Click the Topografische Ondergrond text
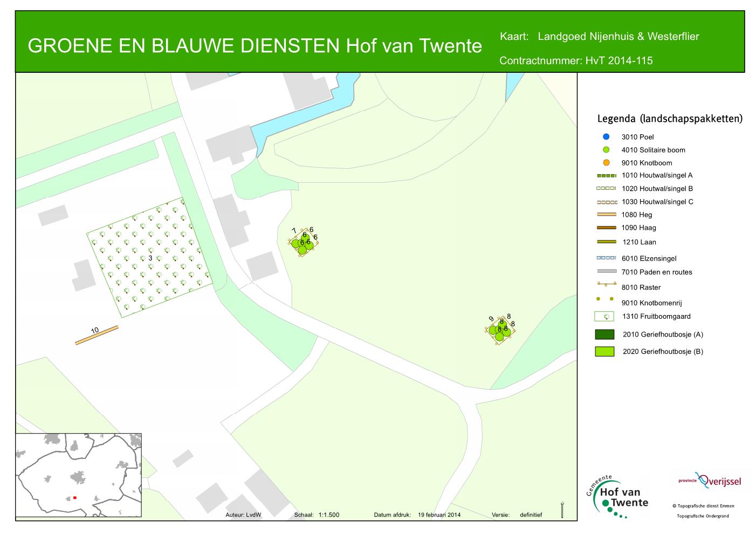 pyautogui.click(x=703, y=516)
